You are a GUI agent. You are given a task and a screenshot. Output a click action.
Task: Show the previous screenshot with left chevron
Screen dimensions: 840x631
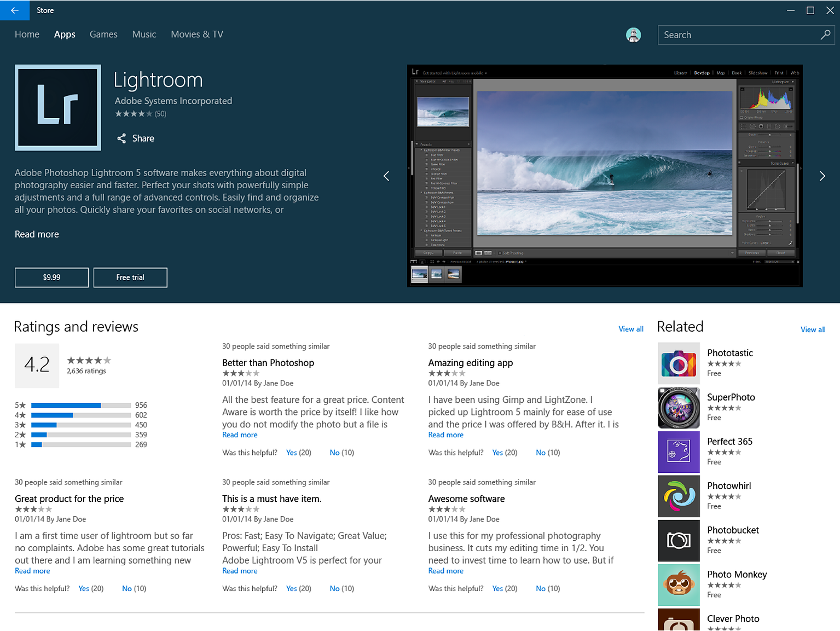coord(386,176)
